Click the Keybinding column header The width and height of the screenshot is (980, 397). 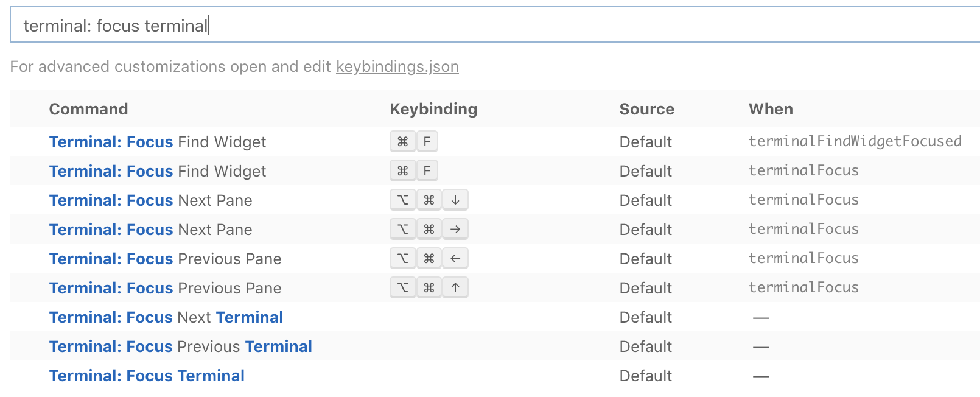433,109
